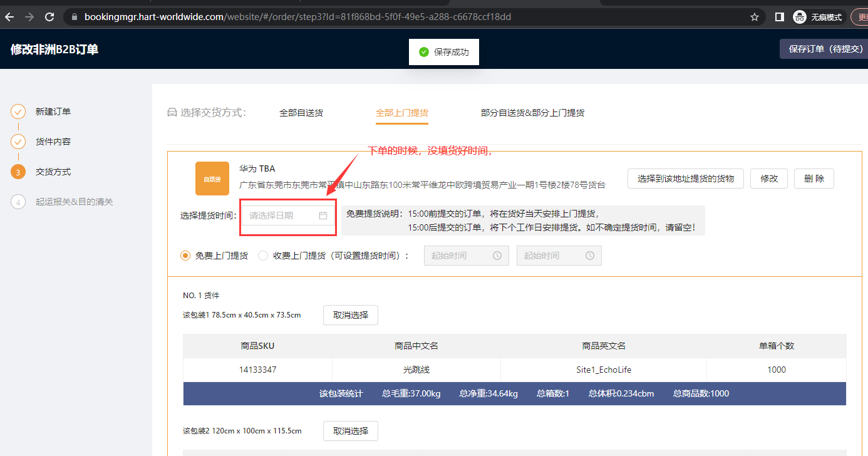Switch to 全部自送货 tab
868x456 pixels.
pyautogui.click(x=301, y=113)
